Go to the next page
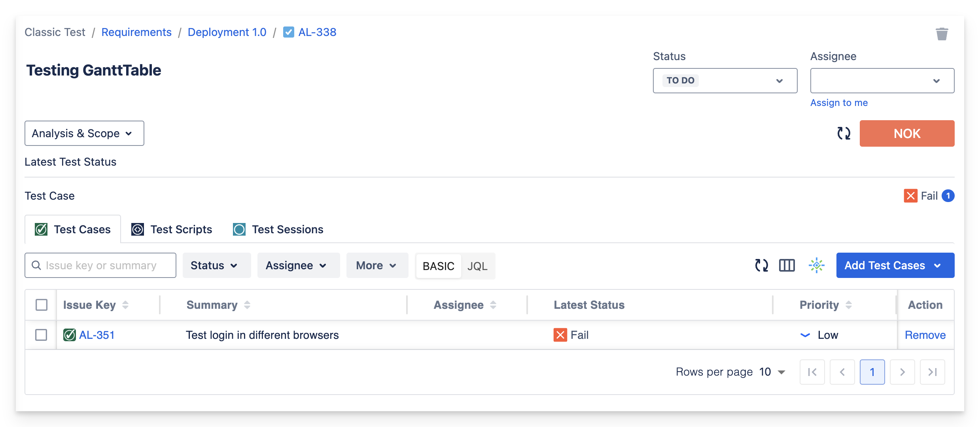The image size is (980, 427). click(x=902, y=372)
